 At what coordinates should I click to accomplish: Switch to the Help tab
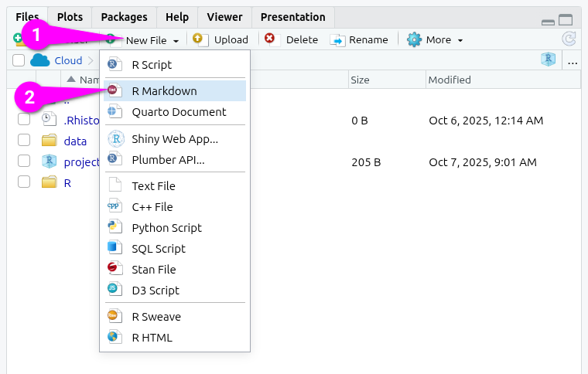(177, 17)
